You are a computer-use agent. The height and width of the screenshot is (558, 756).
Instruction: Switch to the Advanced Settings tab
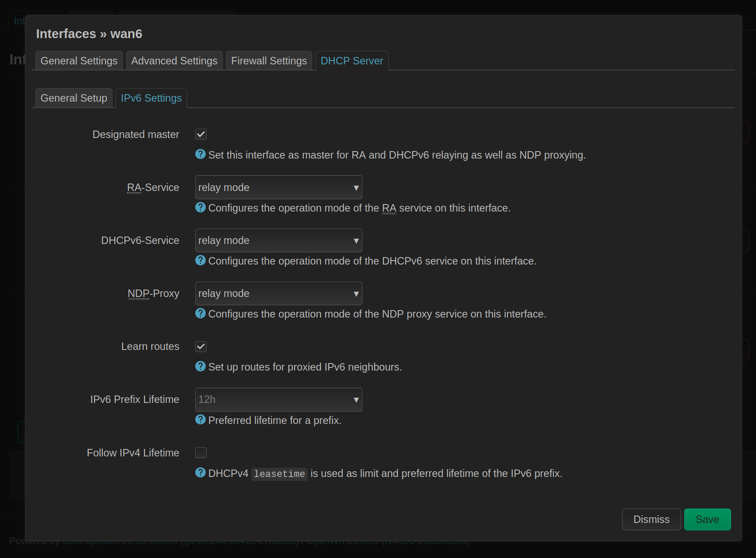click(x=174, y=61)
